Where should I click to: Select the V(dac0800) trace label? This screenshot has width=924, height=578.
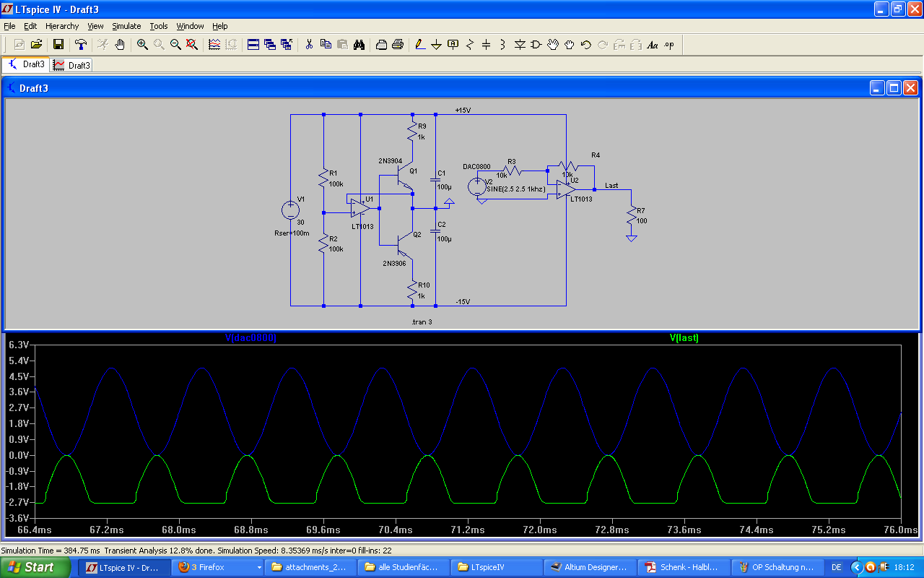coord(250,337)
